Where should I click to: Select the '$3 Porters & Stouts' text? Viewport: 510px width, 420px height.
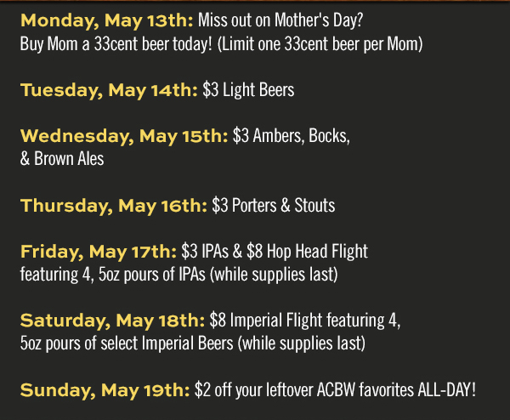click(x=274, y=205)
